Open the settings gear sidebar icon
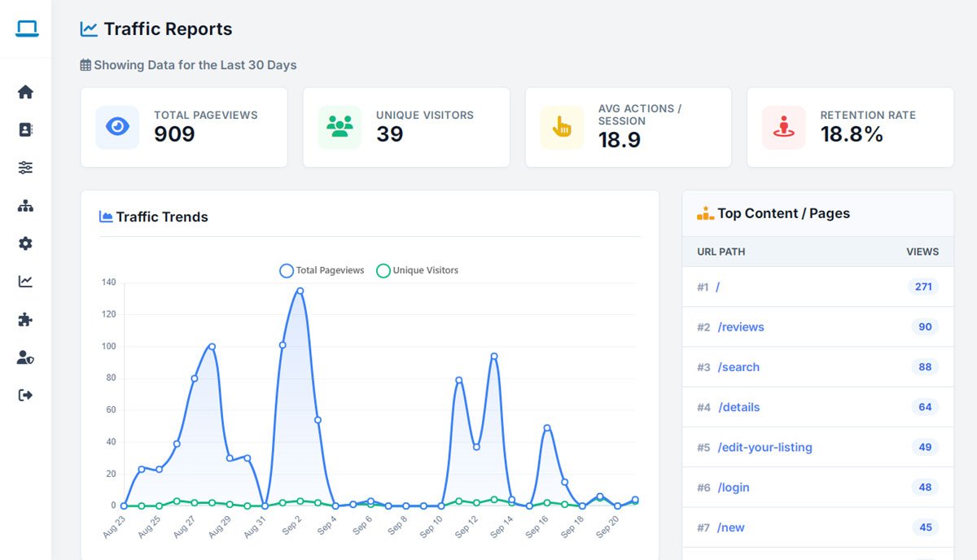Viewport: 977px width, 560px height. [x=25, y=243]
